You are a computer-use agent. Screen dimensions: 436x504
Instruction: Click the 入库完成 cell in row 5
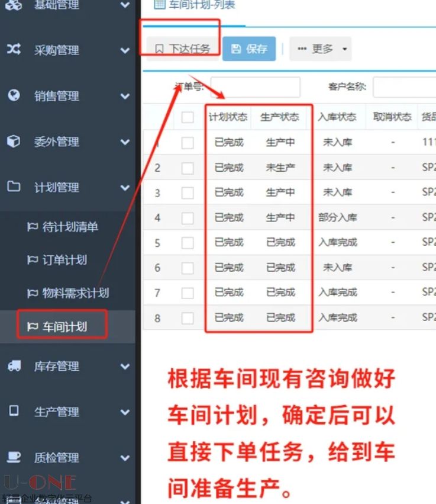tap(338, 242)
